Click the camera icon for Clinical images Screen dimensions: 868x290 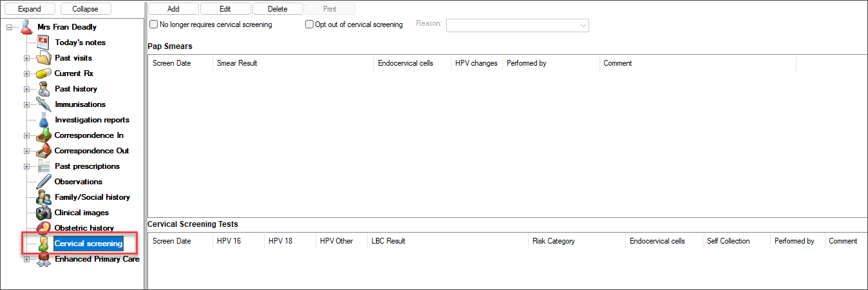pyautogui.click(x=43, y=213)
